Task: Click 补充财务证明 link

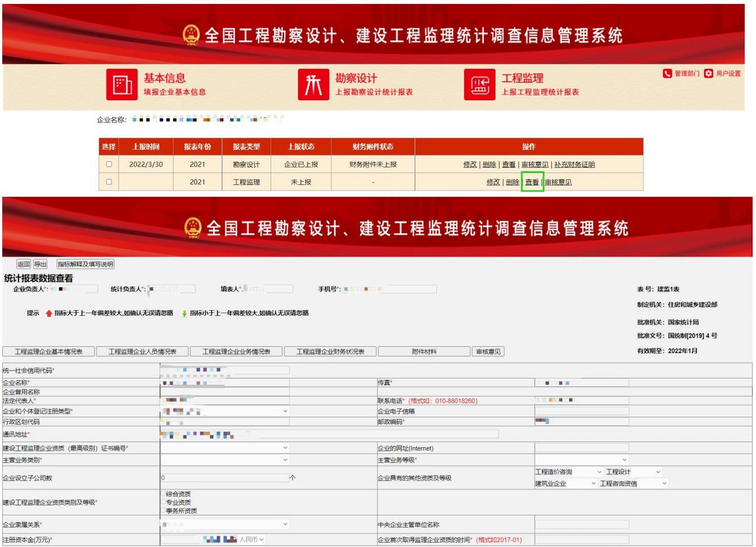Action: (574, 165)
